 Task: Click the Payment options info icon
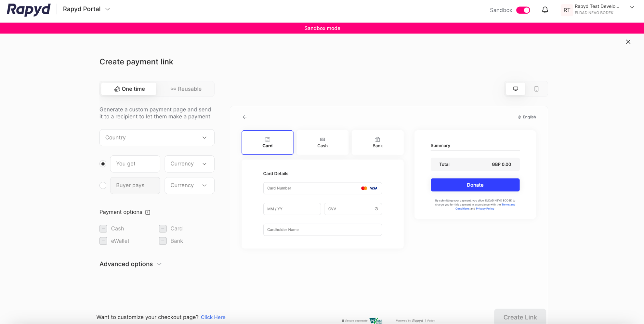[x=148, y=212]
